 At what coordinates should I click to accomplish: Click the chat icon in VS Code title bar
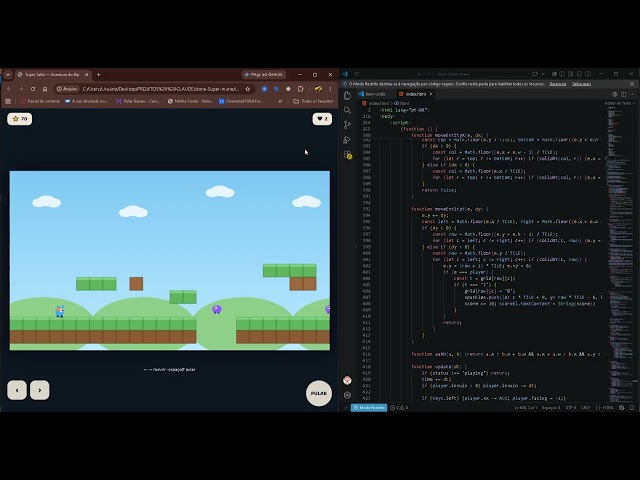coord(535,74)
